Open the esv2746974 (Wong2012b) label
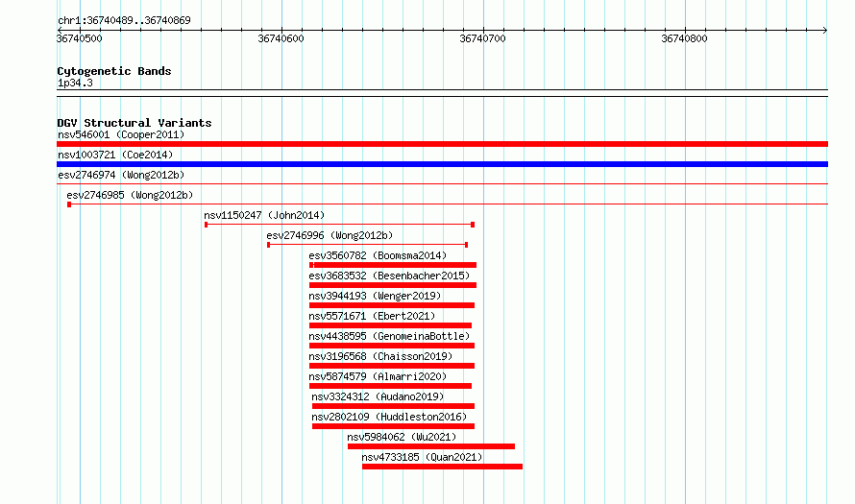The height and width of the screenshot is (504, 855). tap(121, 175)
